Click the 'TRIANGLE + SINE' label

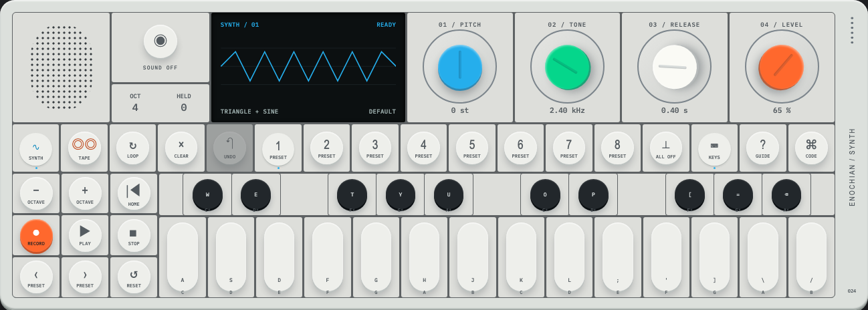click(249, 112)
